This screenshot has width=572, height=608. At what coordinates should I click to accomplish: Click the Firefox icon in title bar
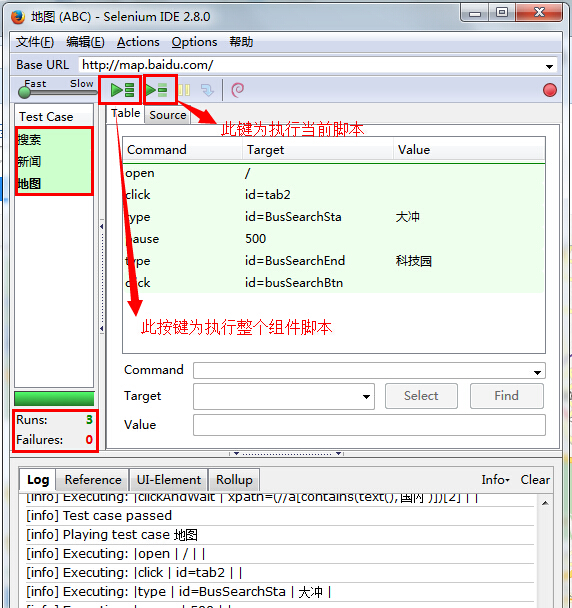tap(18, 17)
